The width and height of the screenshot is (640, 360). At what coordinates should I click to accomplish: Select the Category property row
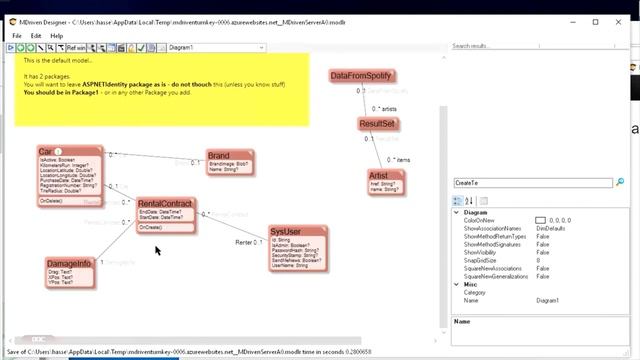click(x=540, y=292)
